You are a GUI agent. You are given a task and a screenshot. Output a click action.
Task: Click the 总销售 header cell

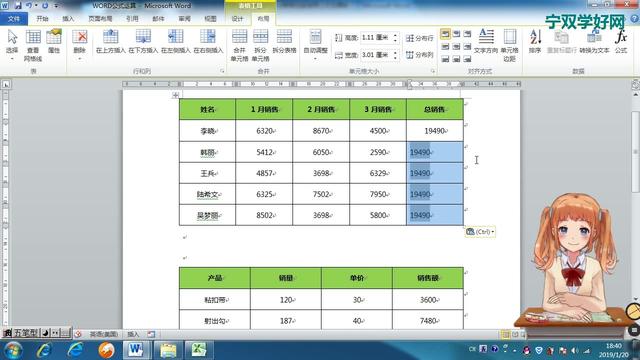click(435, 109)
